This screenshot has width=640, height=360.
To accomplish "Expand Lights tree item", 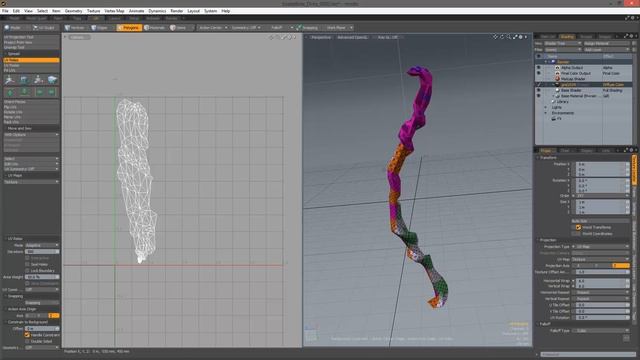I will (546, 107).
